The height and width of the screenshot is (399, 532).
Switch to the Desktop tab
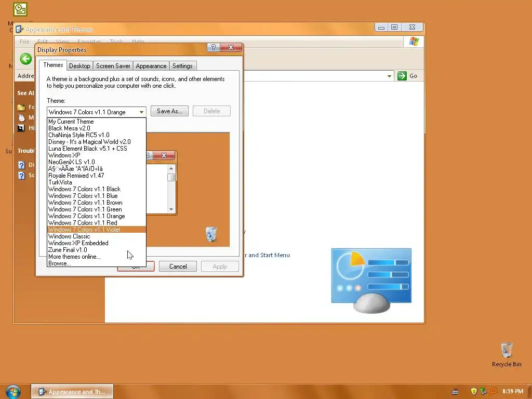coord(79,66)
